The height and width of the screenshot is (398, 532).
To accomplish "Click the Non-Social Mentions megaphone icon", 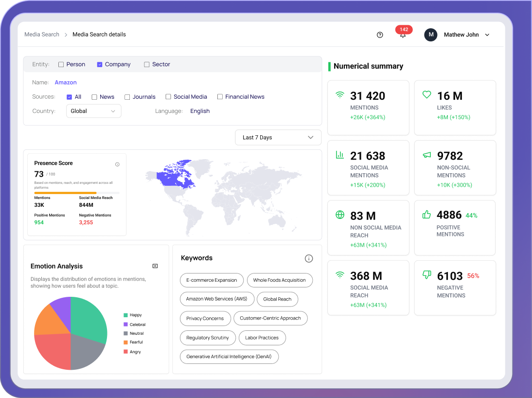I will [427, 155].
